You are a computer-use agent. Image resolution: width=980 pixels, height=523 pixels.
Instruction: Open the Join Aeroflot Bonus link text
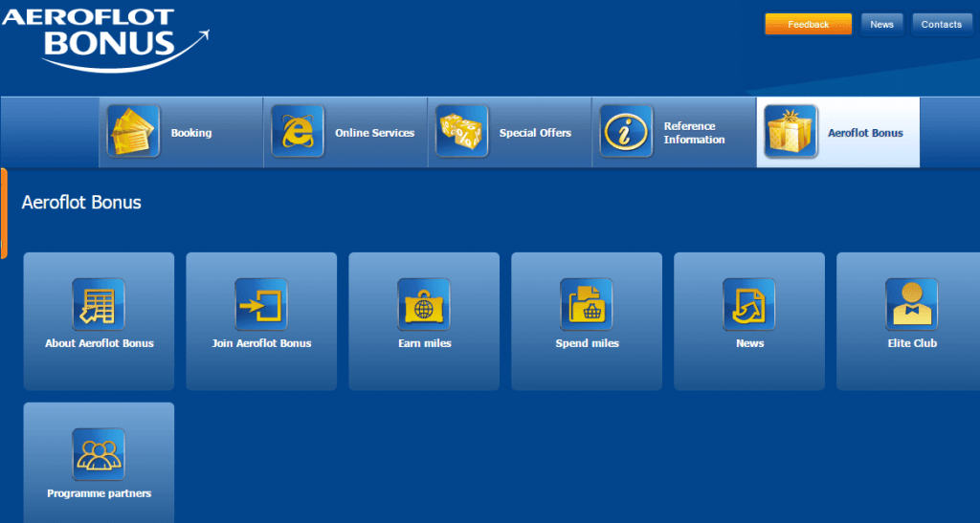pos(261,343)
